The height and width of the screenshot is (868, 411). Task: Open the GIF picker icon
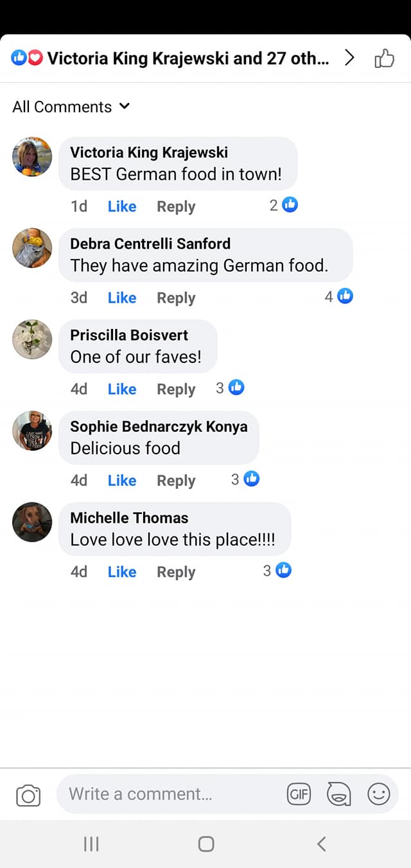click(299, 795)
